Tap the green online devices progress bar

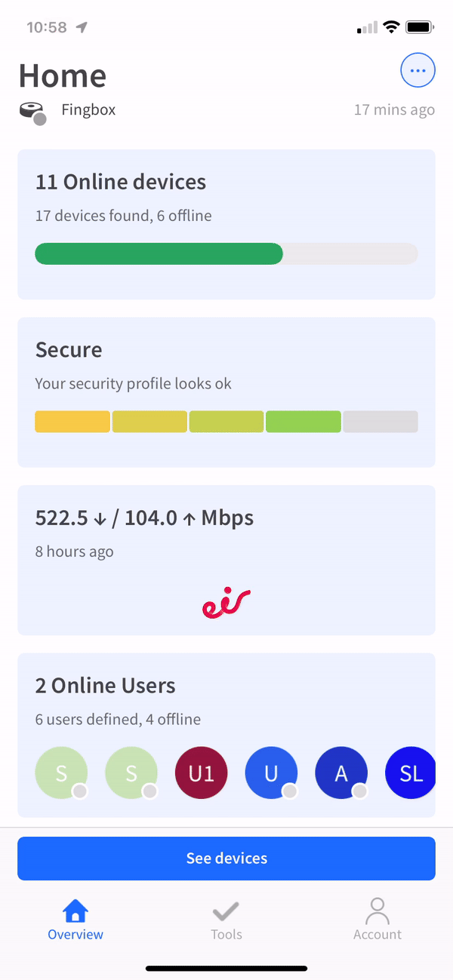click(x=159, y=253)
